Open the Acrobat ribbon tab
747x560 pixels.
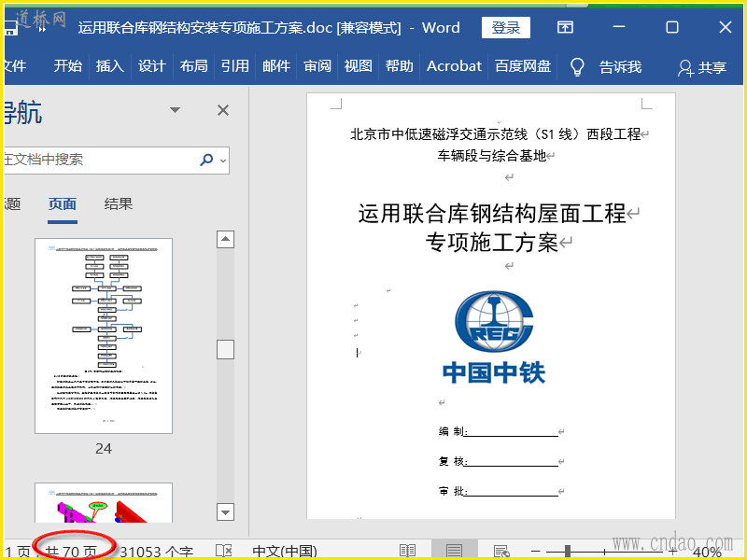[454, 65]
